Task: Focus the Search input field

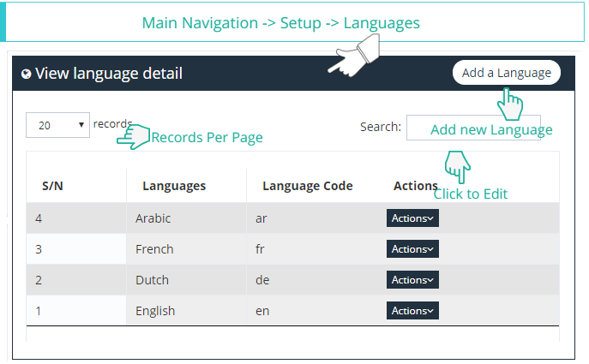Action: [x=473, y=127]
